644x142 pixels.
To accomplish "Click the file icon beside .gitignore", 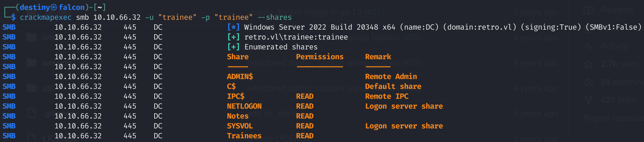I will pyautogui.click(x=32, y=113).
